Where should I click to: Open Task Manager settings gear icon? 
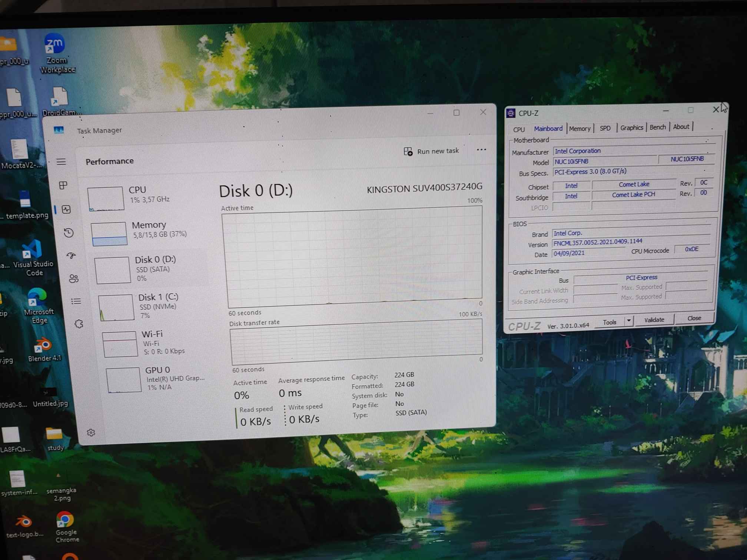pos(91,433)
